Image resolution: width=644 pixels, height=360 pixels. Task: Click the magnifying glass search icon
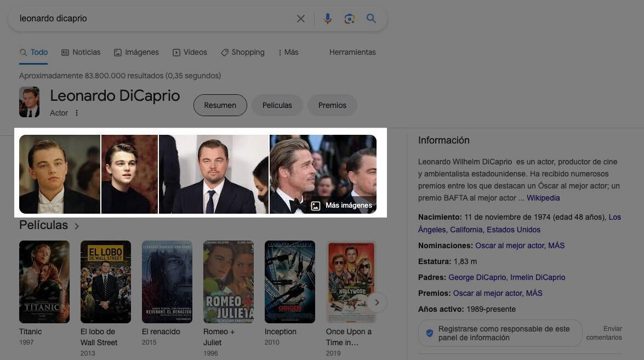[371, 18]
